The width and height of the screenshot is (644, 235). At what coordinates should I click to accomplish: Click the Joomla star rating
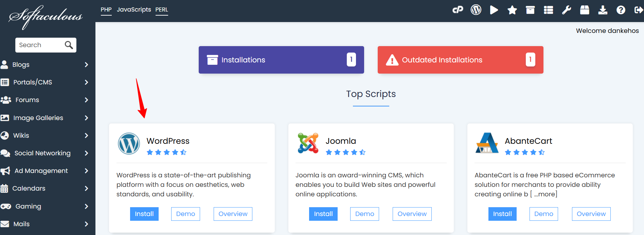345,152
